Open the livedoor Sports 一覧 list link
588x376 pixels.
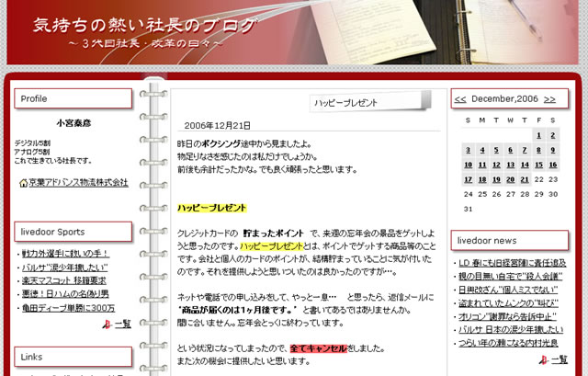click(123, 325)
